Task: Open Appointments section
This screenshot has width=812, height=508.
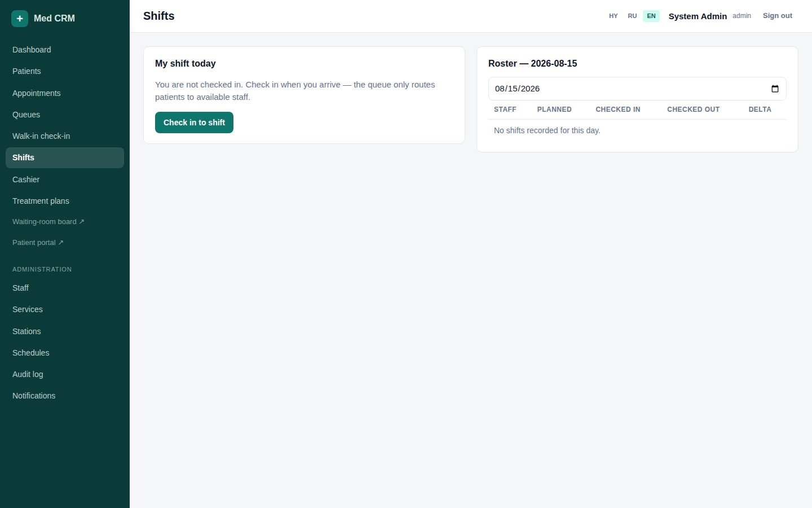Action: [65, 93]
